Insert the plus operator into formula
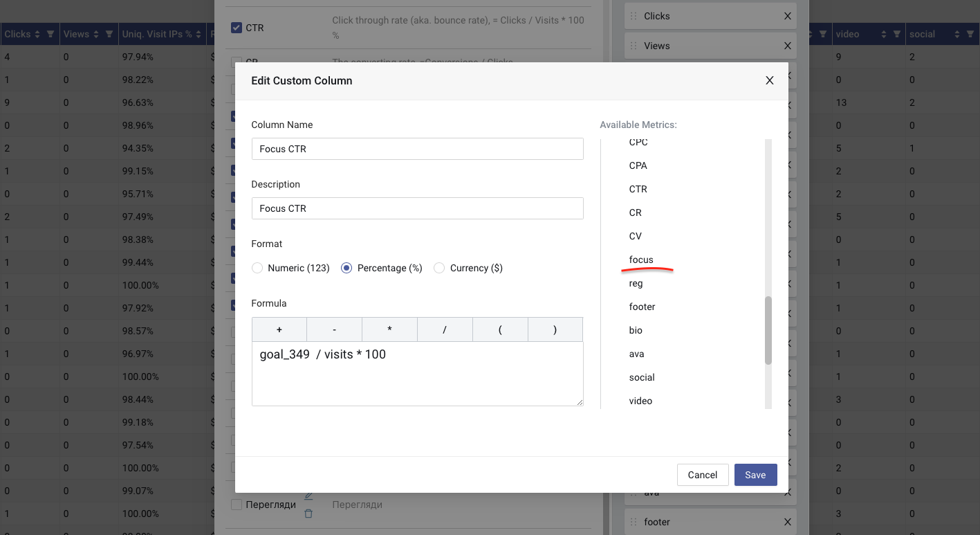980x535 pixels. 279,329
